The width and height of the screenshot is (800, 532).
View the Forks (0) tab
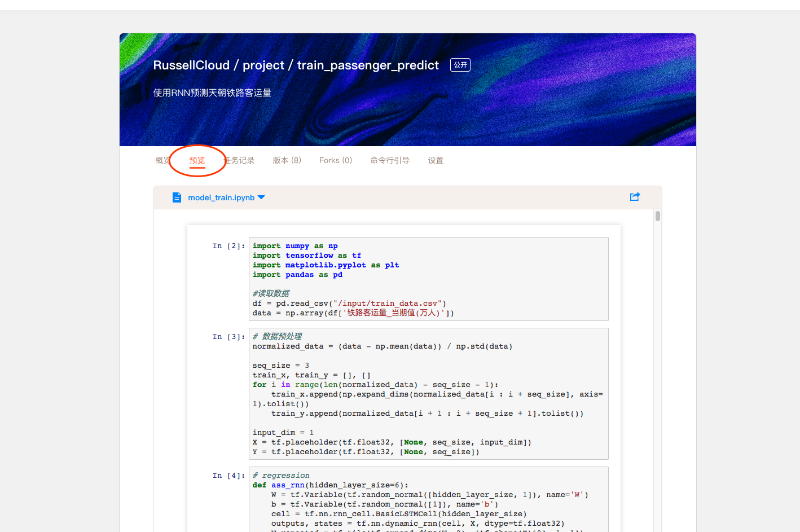pos(335,161)
